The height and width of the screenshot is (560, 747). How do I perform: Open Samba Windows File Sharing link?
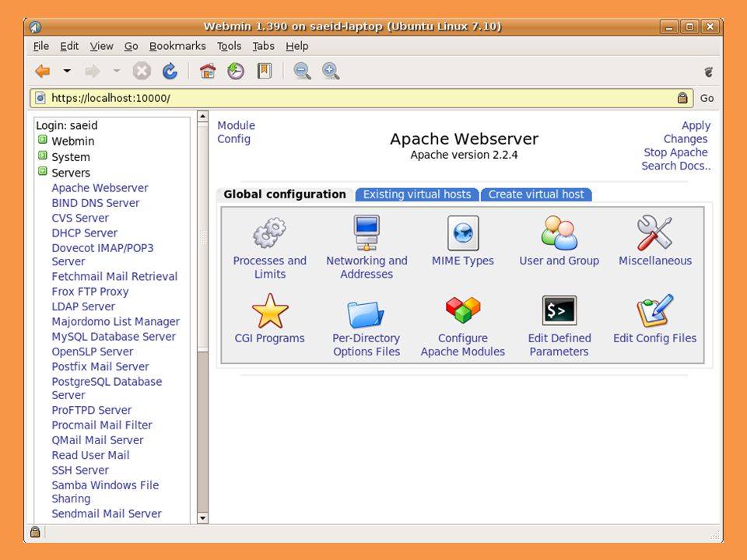[105, 492]
